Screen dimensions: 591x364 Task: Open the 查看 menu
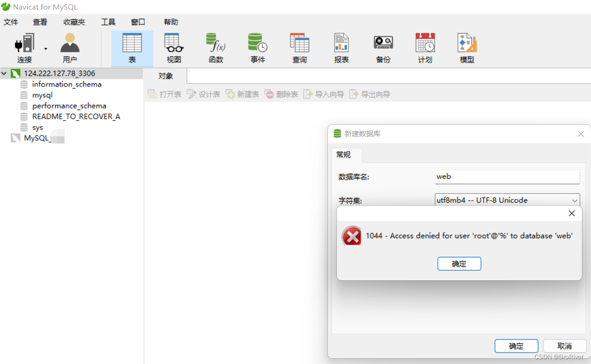[x=40, y=22]
